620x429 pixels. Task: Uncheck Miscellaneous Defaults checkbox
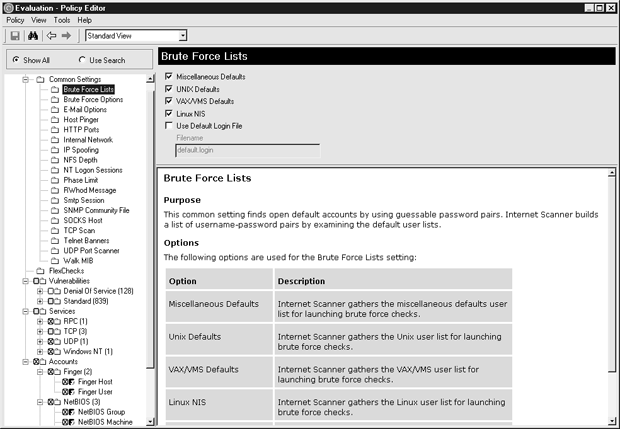[168, 77]
